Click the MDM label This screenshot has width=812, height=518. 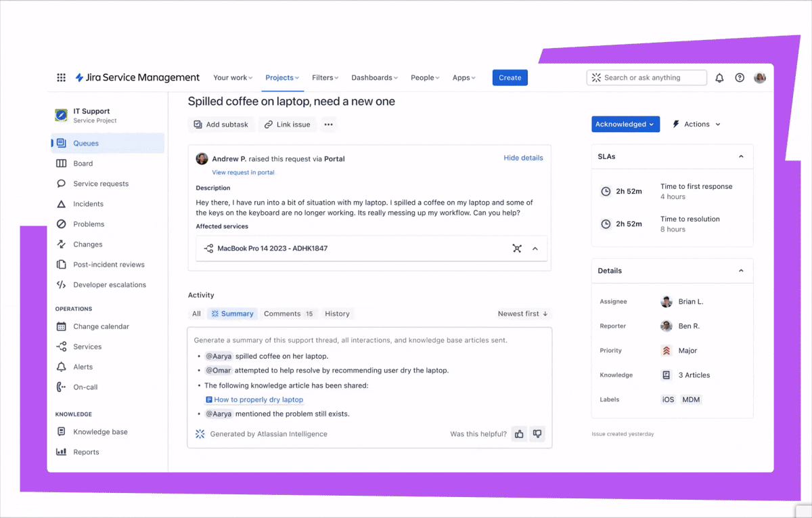(691, 400)
